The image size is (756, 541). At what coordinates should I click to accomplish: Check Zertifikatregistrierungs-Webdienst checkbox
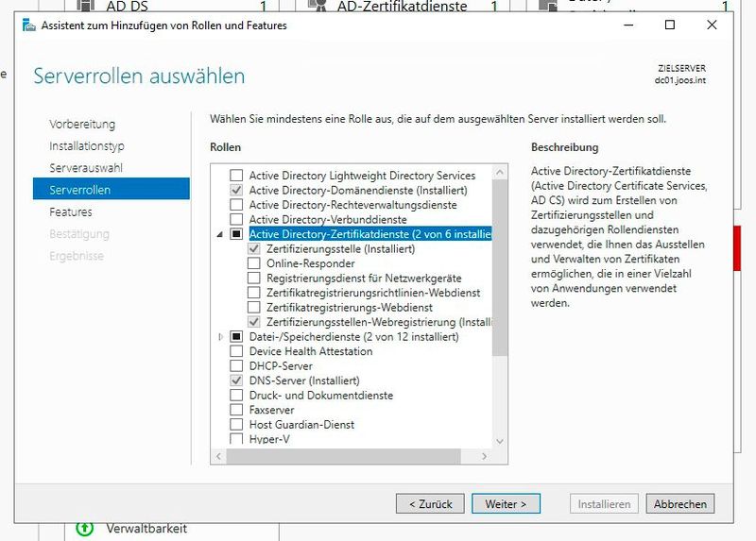coord(253,307)
